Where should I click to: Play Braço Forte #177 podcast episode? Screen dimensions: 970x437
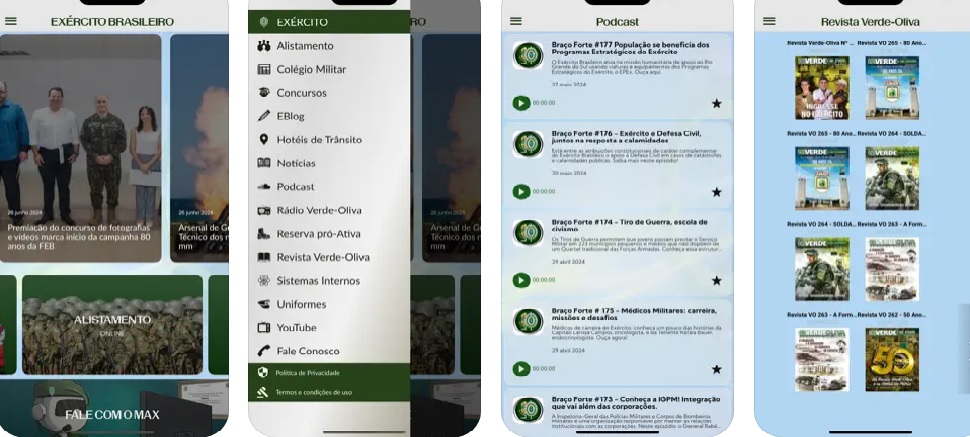pyautogui.click(x=520, y=103)
